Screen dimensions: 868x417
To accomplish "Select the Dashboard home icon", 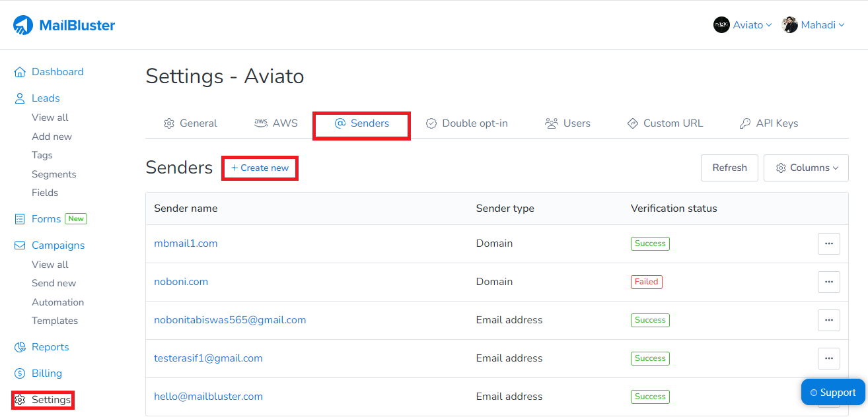I will click(x=20, y=71).
